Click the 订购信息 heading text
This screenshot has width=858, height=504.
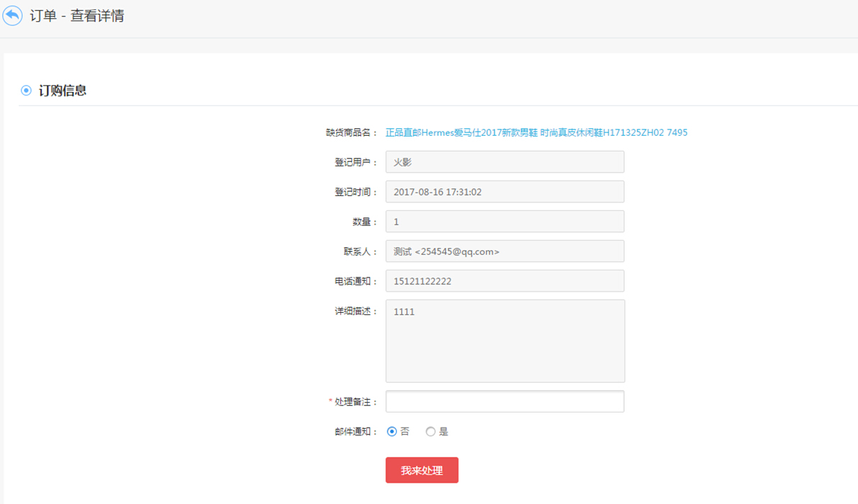[x=62, y=91]
